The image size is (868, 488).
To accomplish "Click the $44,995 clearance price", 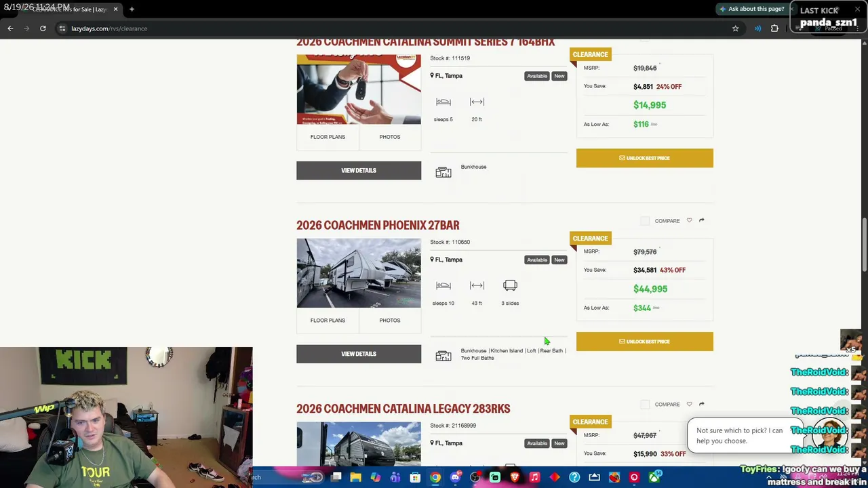I will [x=650, y=289].
